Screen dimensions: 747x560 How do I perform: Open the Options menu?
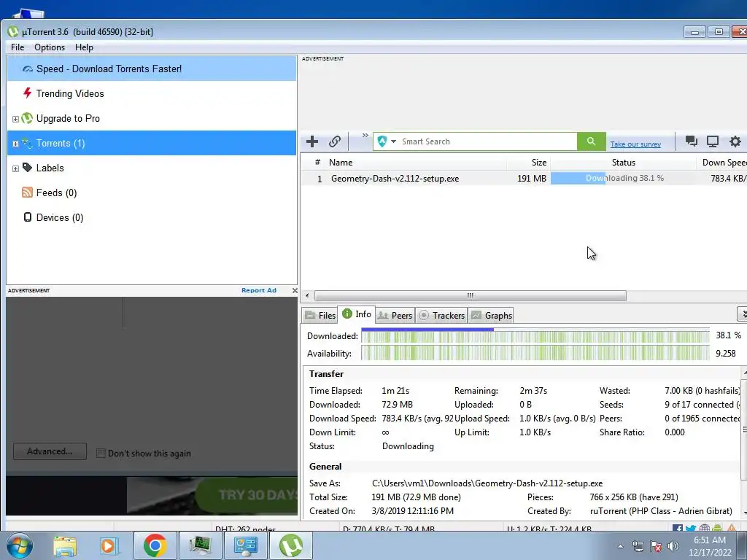50,47
